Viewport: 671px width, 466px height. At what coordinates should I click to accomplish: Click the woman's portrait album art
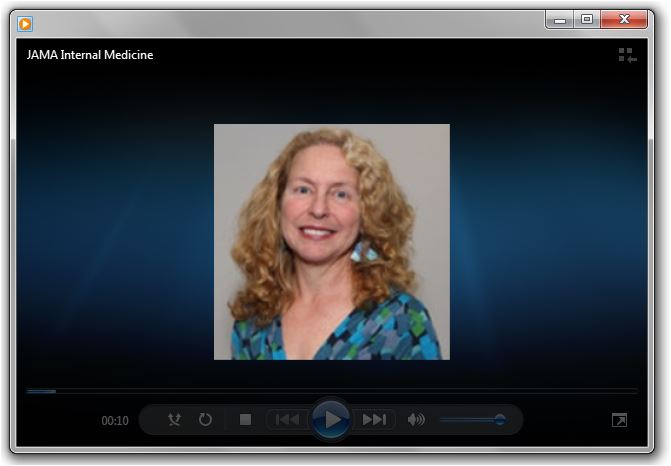coord(332,241)
